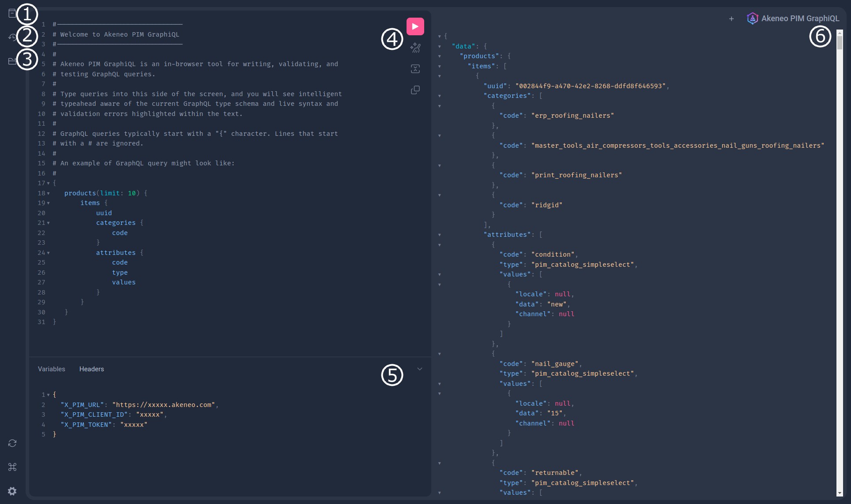Viewport: 851px width, 504px height.
Task: Merge fragments into the query definition
Action: [415, 69]
